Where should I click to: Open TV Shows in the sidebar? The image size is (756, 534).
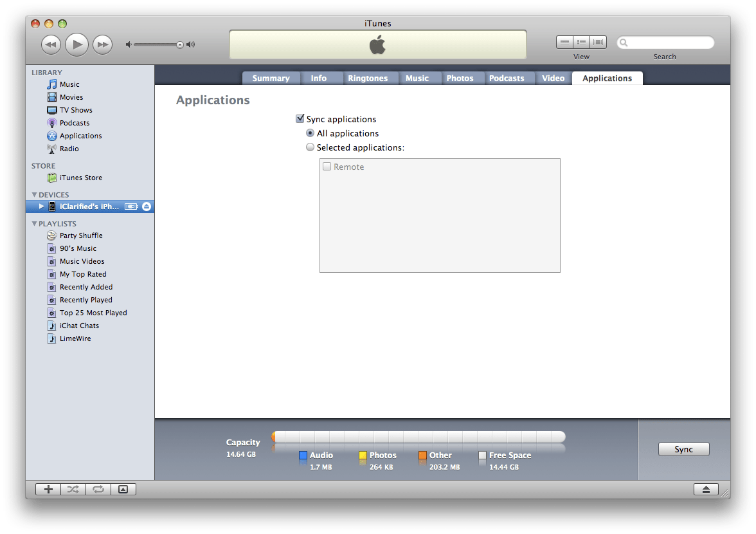point(76,110)
